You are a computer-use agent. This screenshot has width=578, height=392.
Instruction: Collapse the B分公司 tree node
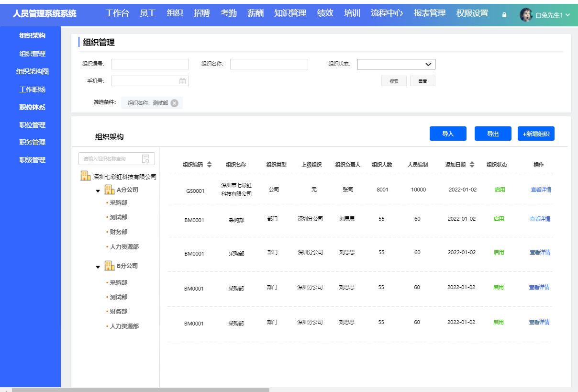pos(98,268)
